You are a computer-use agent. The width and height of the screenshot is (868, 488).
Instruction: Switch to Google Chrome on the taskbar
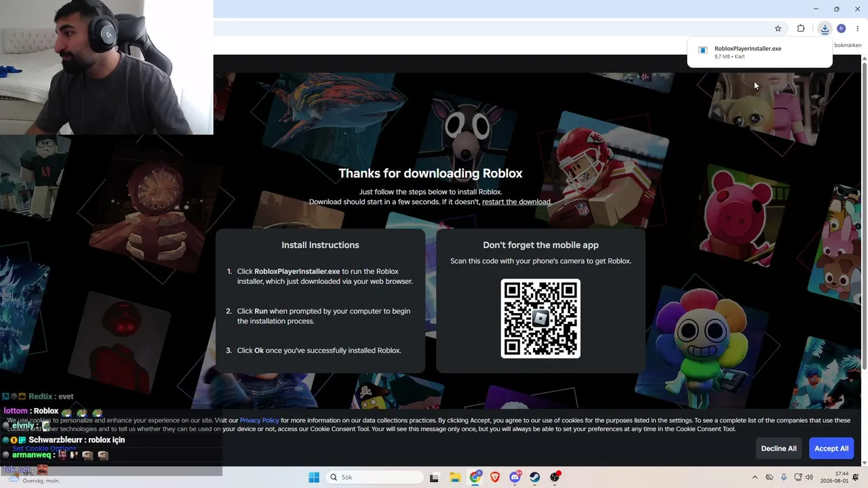(475, 477)
